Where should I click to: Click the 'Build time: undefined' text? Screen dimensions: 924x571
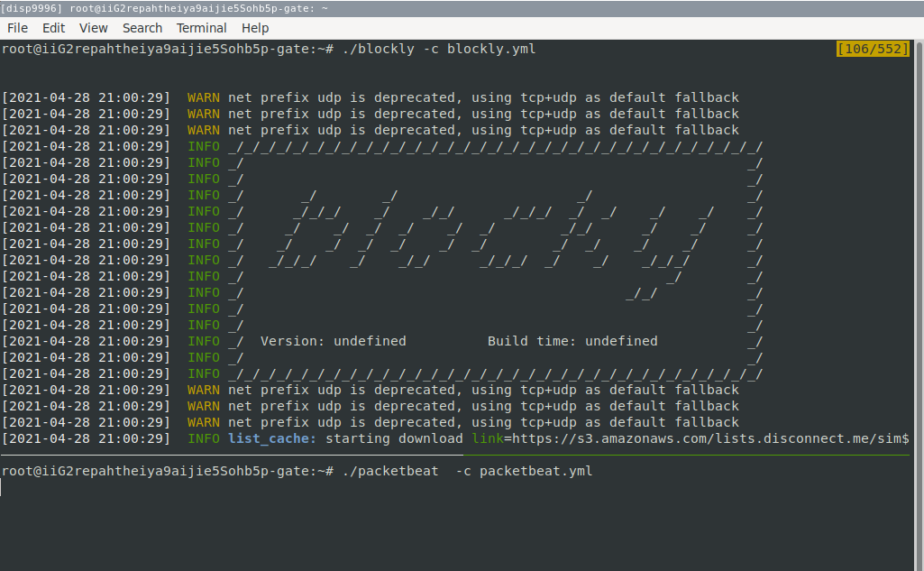click(572, 341)
